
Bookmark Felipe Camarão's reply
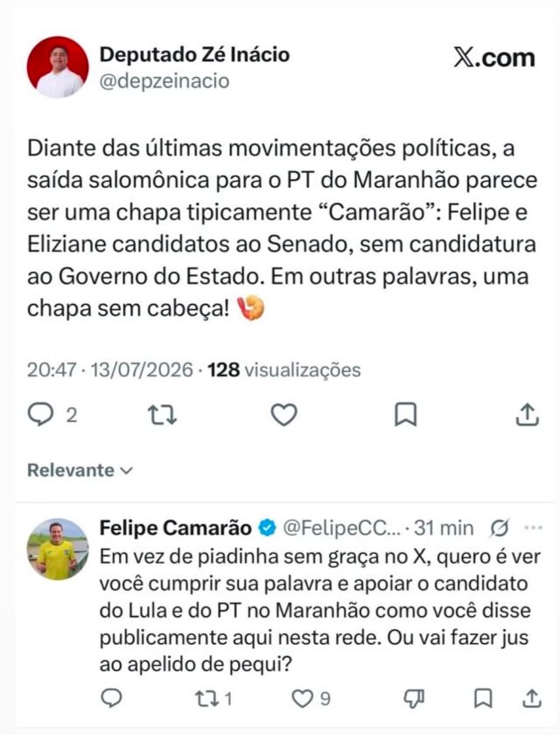tap(483, 698)
